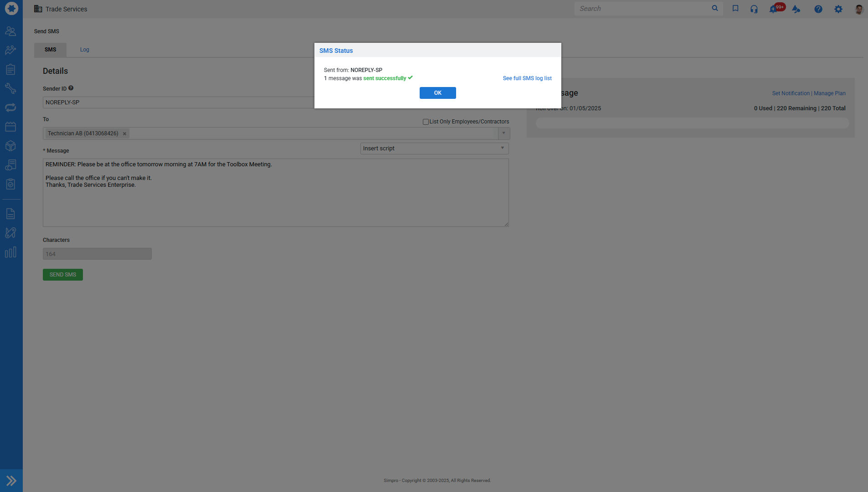
Task: Expand the Insert script dropdown
Action: tap(502, 149)
